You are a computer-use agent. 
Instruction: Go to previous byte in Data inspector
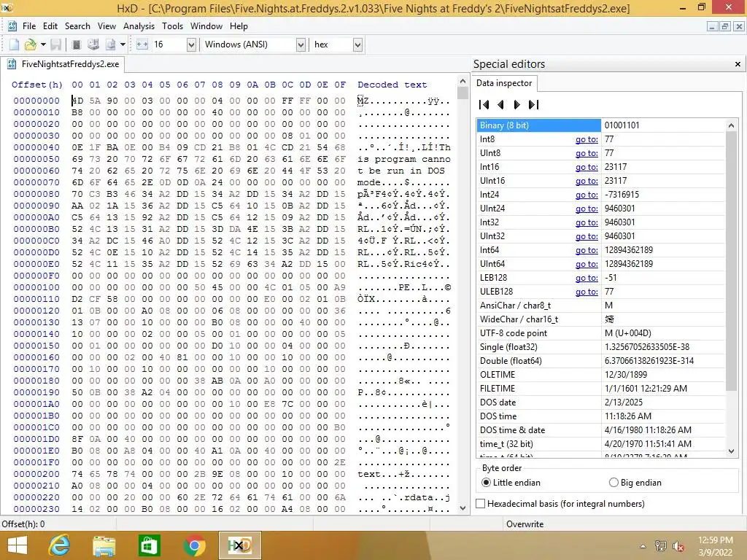tap(500, 105)
